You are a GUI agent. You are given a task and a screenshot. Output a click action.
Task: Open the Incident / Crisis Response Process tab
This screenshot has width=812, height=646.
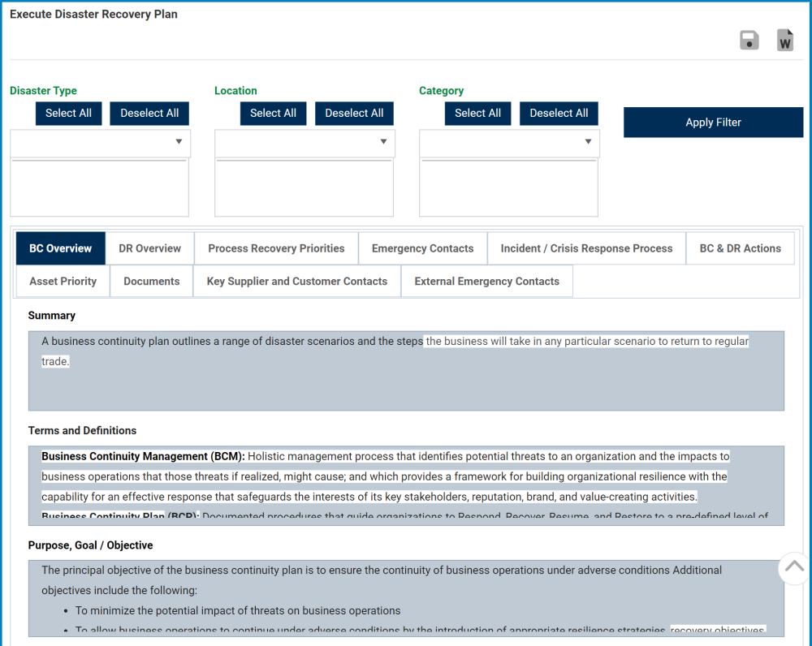coord(586,248)
